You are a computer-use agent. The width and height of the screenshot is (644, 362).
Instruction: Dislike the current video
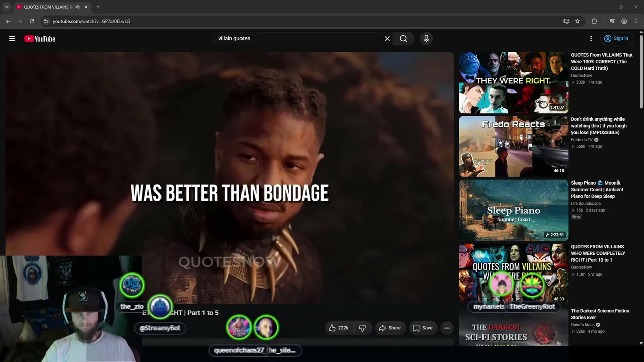click(362, 328)
